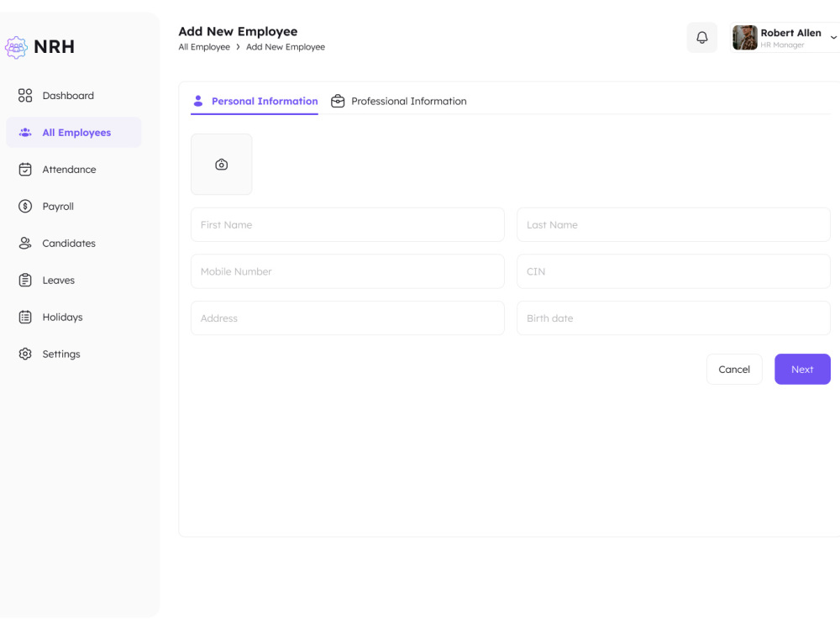
Task: Click the Dashboard grid icon
Action: click(x=25, y=96)
